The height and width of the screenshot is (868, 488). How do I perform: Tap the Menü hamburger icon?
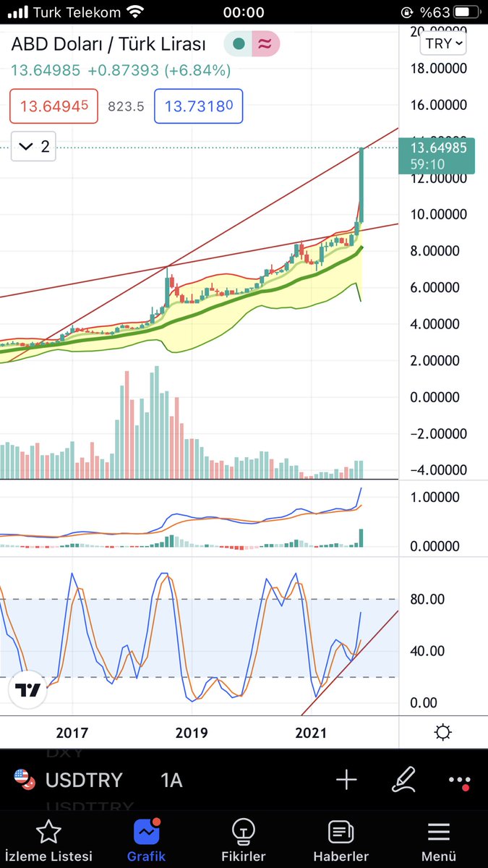click(x=439, y=832)
